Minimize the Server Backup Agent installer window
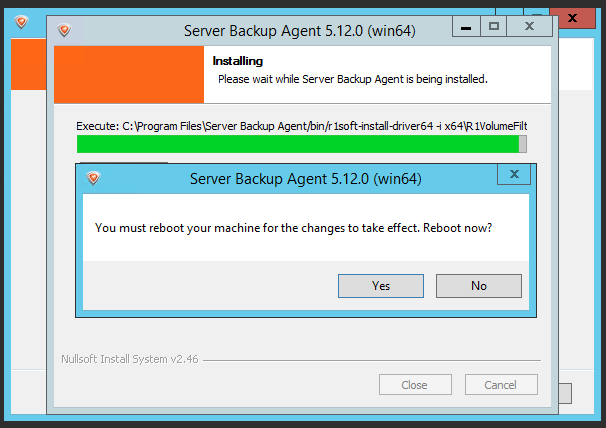This screenshot has width=606, height=428. pos(466,27)
